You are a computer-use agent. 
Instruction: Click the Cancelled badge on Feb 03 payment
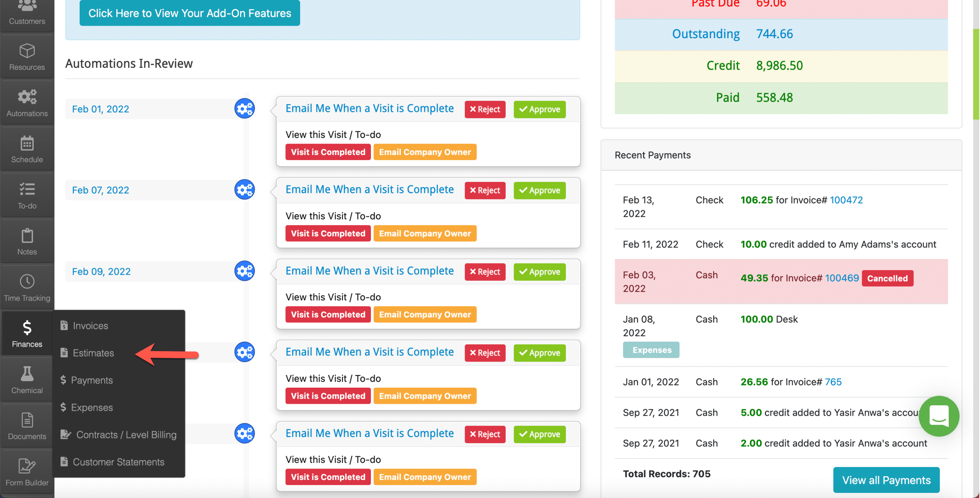coord(887,278)
